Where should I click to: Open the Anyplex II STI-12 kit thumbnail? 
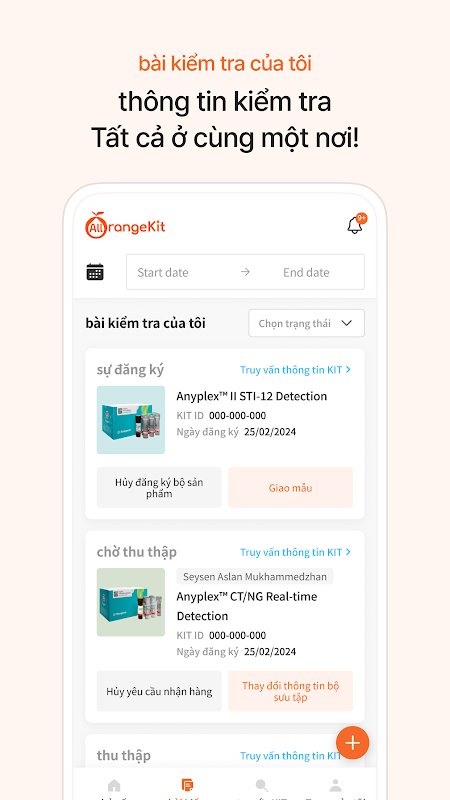pos(131,420)
